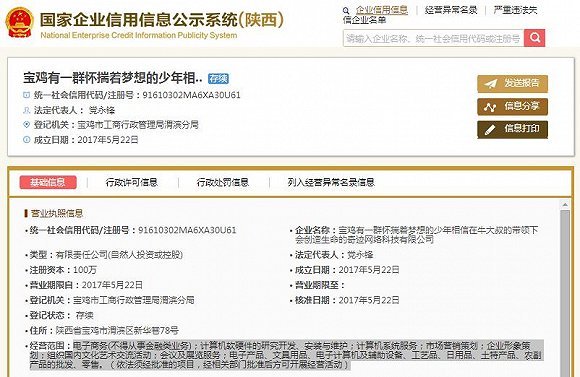Click the location pin icon beside 登记机关
The image size is (580, 377).
tap(27, 125)
